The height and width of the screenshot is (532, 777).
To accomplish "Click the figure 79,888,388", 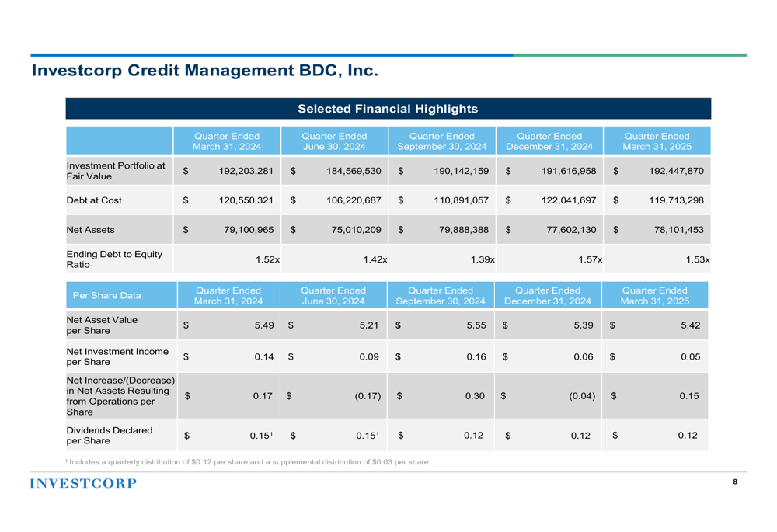I will pyautogui.click(x=464, y=230).
